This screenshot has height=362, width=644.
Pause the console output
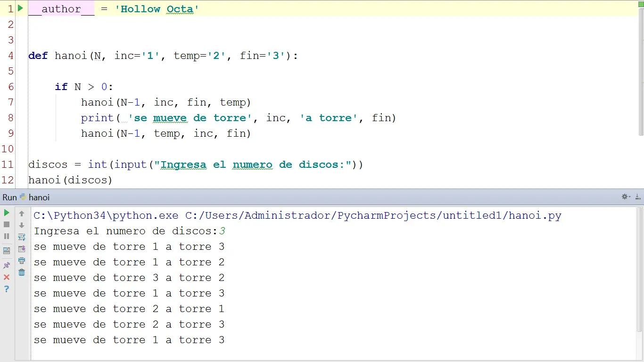[7, 236]
